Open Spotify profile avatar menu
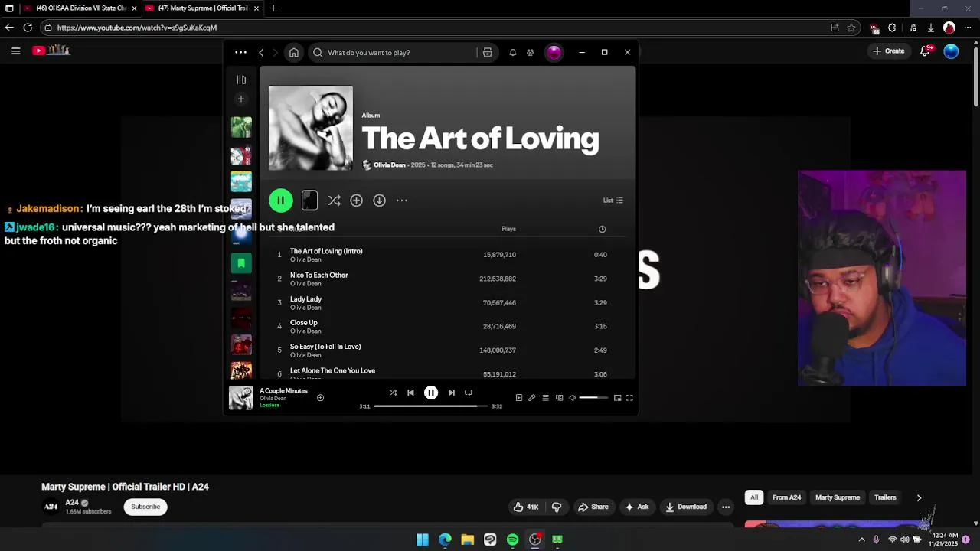 (x=554, y=53)
